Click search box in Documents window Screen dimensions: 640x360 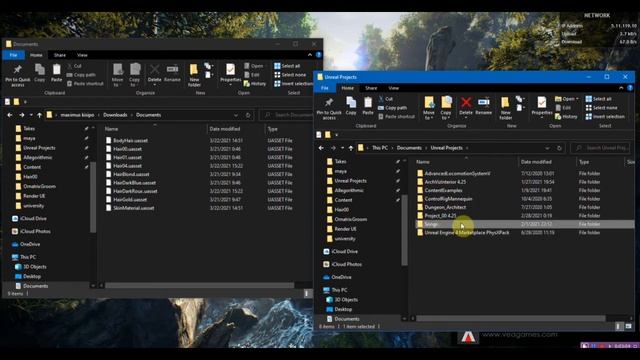click(x=287, y=115)
